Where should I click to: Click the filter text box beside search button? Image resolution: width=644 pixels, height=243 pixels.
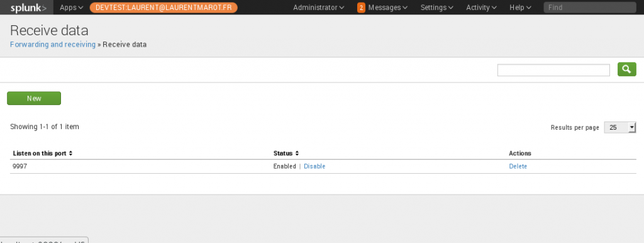[553, 70]
